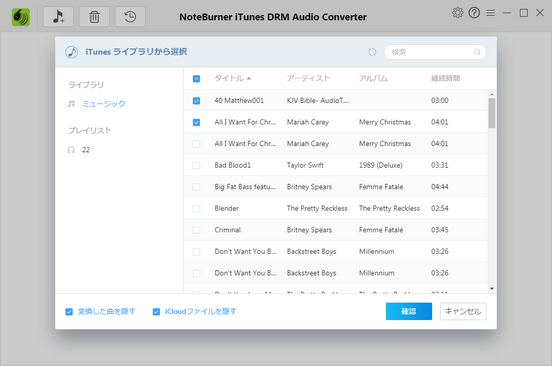Select Bad Blood1 title text
The image size is (552, 366).
[x=233, y=165]
